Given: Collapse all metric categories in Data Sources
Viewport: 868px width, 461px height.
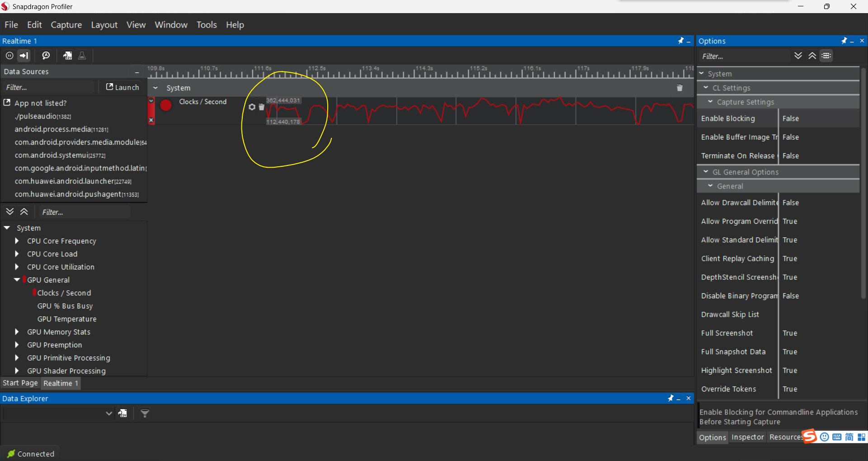Looking at the screenshot, I should (x=24, y=212).
